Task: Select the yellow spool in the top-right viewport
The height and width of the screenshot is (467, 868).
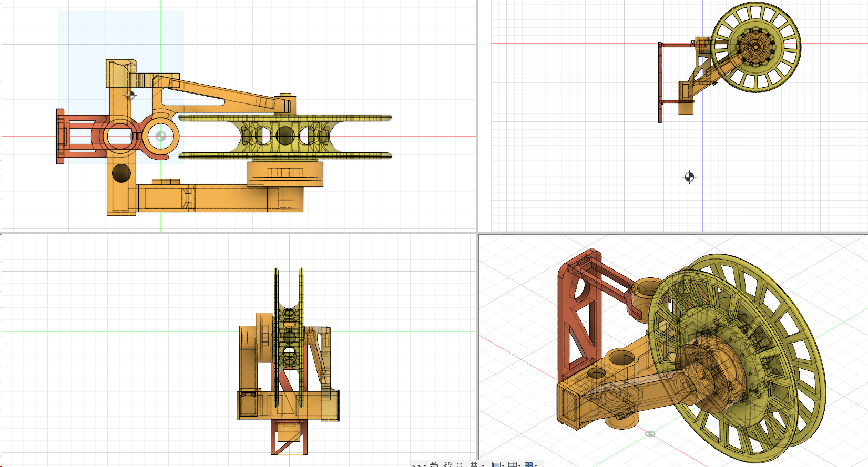Action: tap(756, 48)
